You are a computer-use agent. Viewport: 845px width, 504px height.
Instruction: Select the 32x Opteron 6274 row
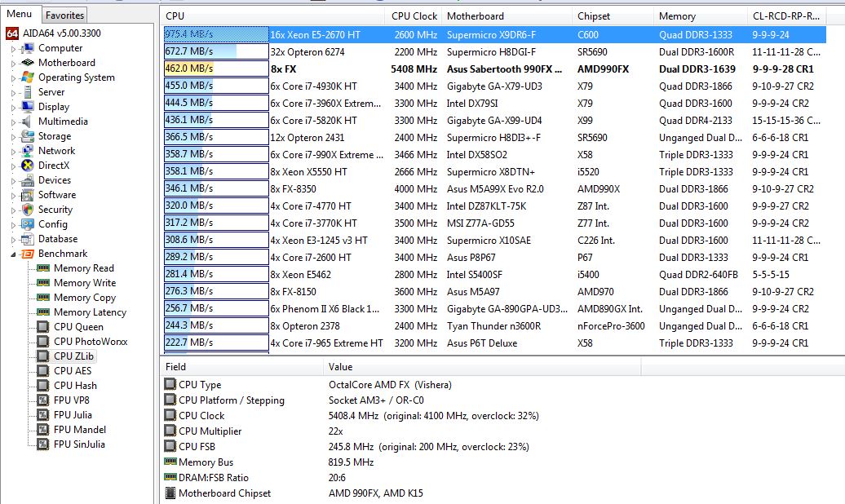click(x=495, y=52)
